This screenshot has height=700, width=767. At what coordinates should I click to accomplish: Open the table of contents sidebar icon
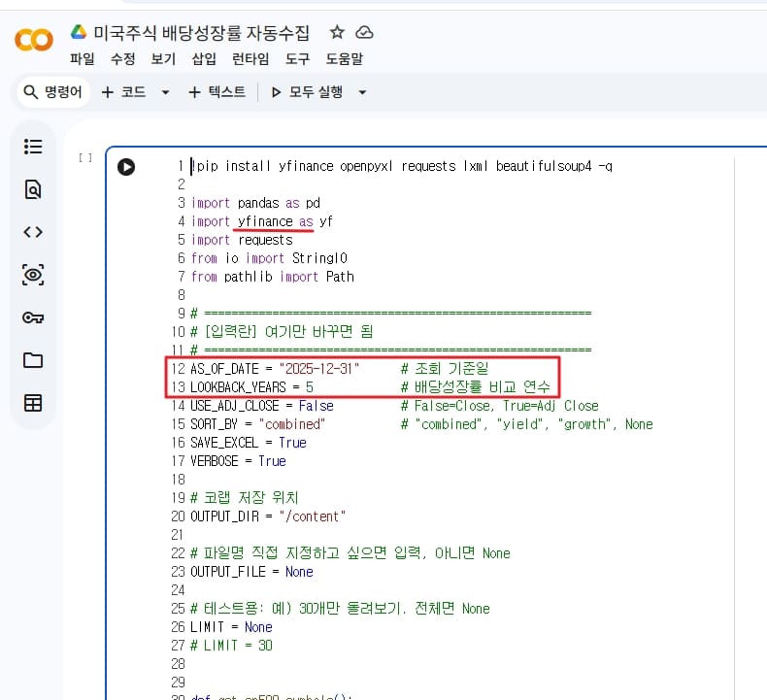coord(33,147)
